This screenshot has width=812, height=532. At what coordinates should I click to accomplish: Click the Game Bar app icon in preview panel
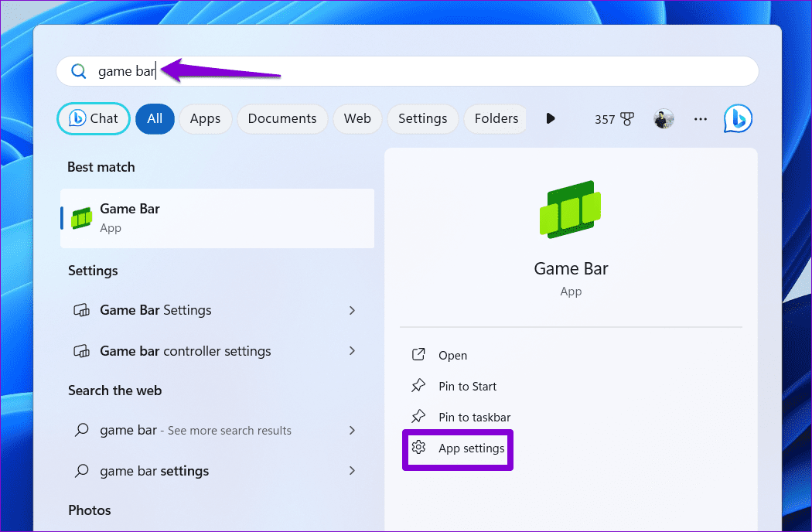(x=571, y=209)
